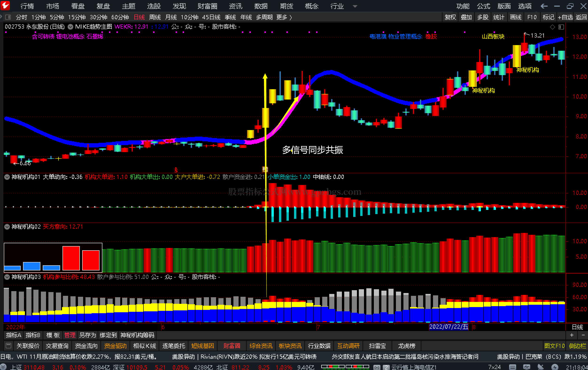Click the red Tonghuashun logo icon
The width and height of the screenshot is (588, 370).
[5, 5]
